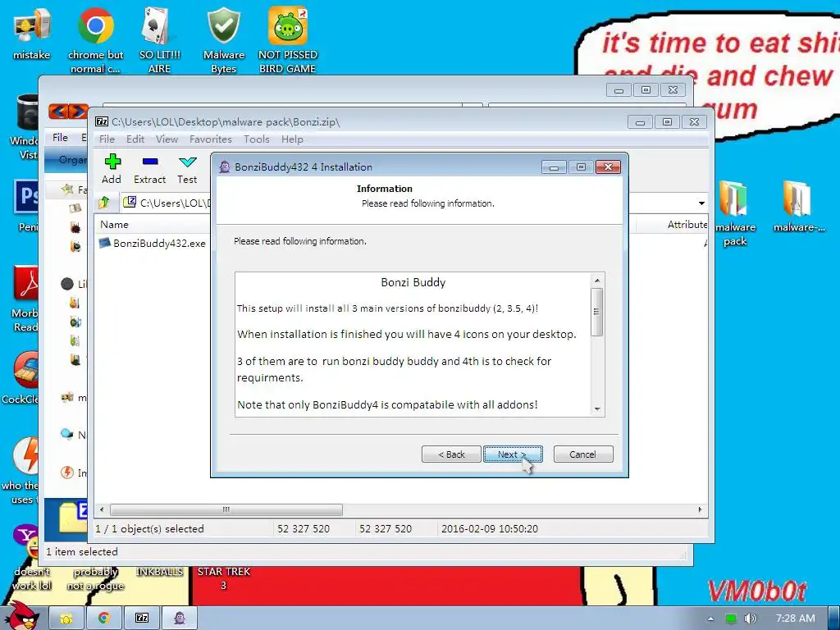Click the Name column header in 7-Zip
This screenshot has height=630, width=840.
point(114,225)
